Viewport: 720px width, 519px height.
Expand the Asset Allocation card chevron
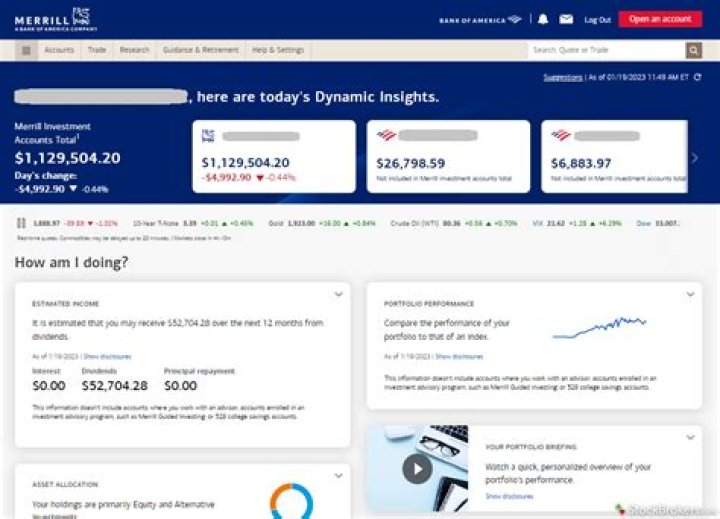[x=338, y=476]
